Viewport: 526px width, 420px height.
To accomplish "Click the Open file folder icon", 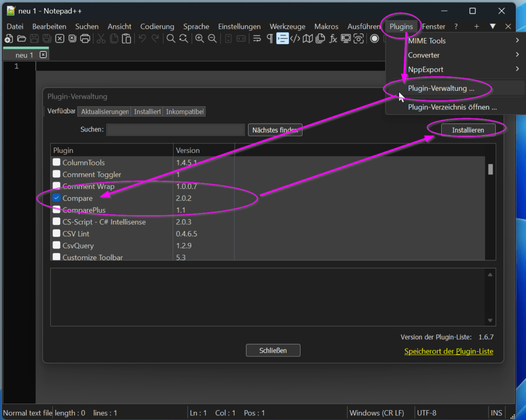I will coord(22,39).
